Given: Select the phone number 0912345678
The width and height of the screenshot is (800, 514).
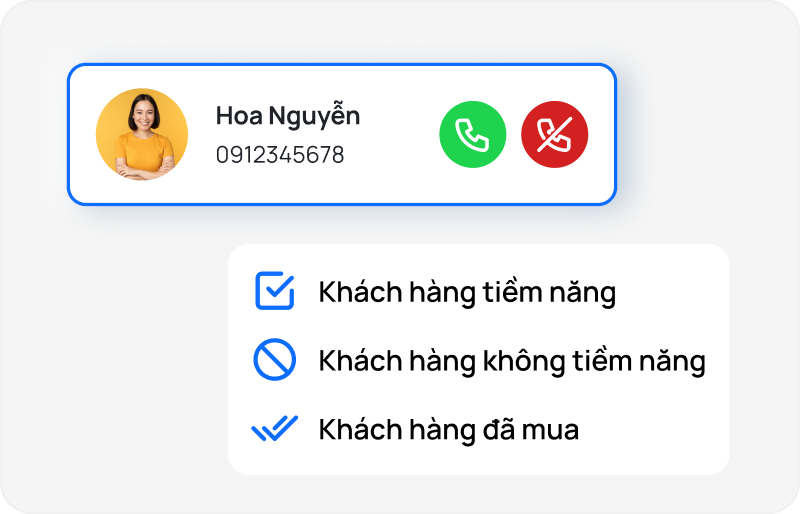Looking at the screenshot, I should click(x=280, y=155).
